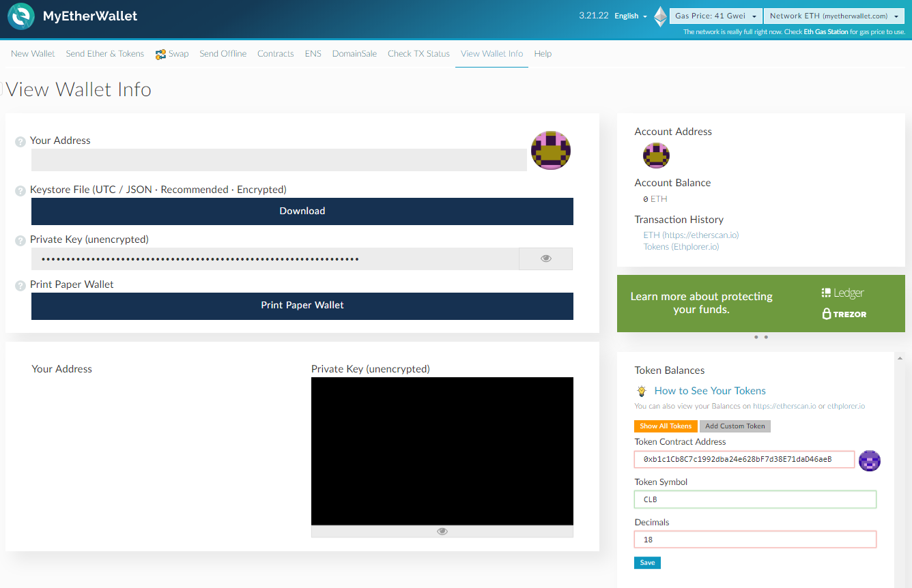Open the Eth Gas Station link

pyautogui.click(x=826, y=32)
